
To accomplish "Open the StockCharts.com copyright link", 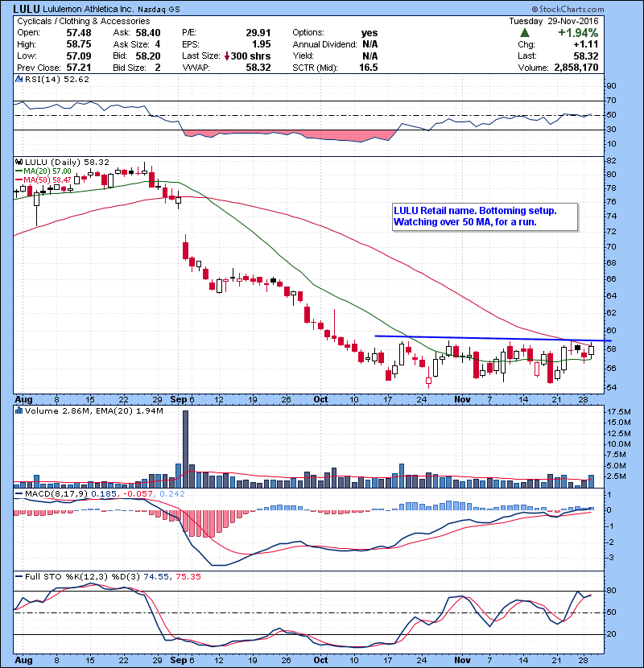I will pyautogui.click(x=568, y=9).
